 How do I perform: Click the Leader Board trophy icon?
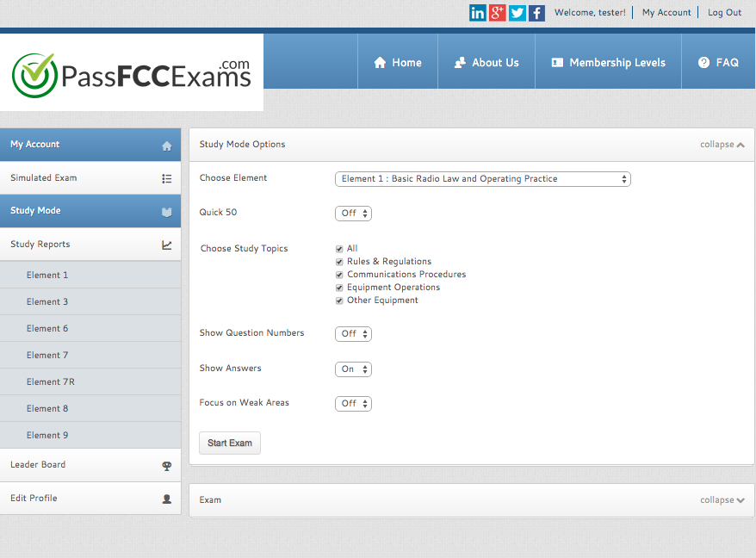(167, 466)
